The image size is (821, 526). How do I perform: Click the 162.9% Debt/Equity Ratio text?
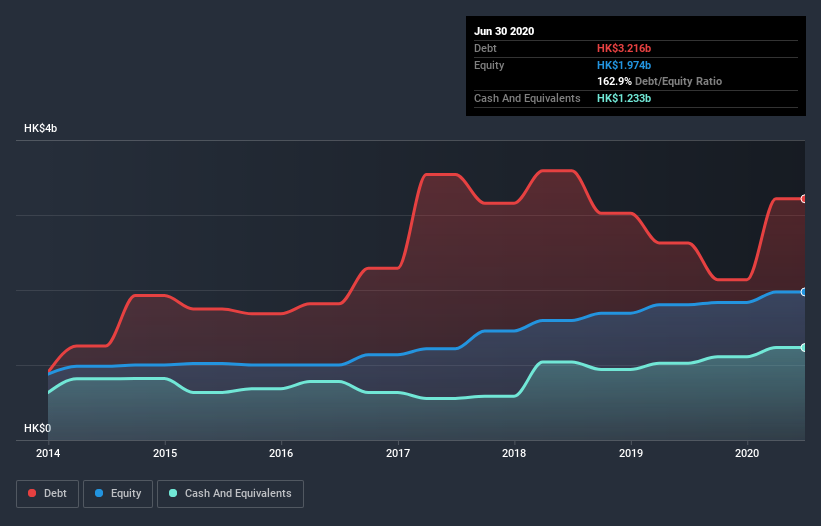tap(660, 82)
